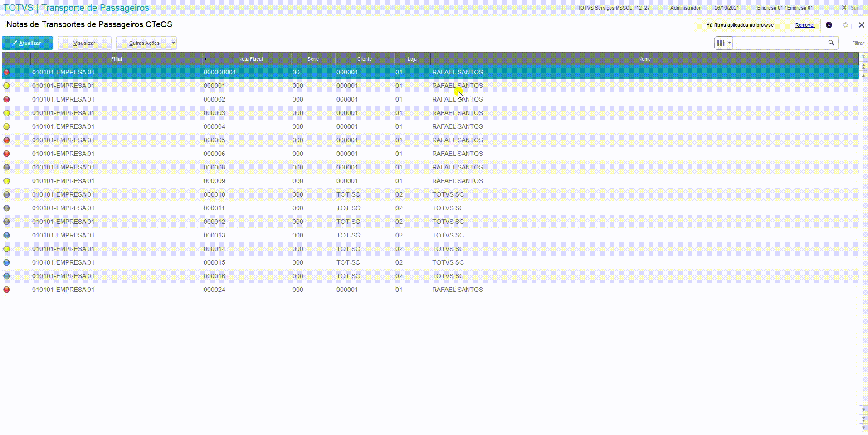Screen dimensions: 868x435
Task: Sort by the Nota Fiscal column header
Action: pos(247,59)
